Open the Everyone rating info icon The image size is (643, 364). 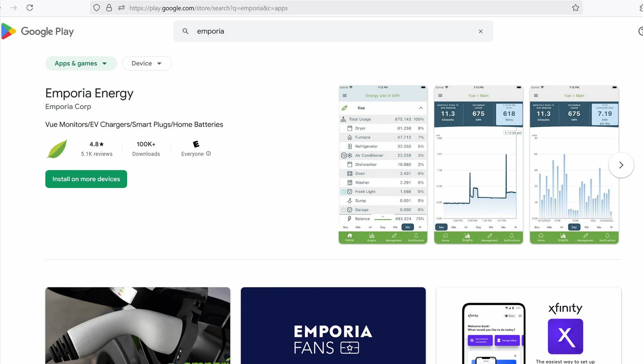[x=208, y=154]
